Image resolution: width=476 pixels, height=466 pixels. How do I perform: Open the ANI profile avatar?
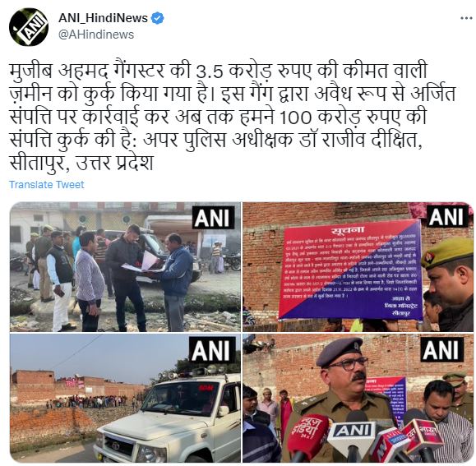(x=29, y=27)
